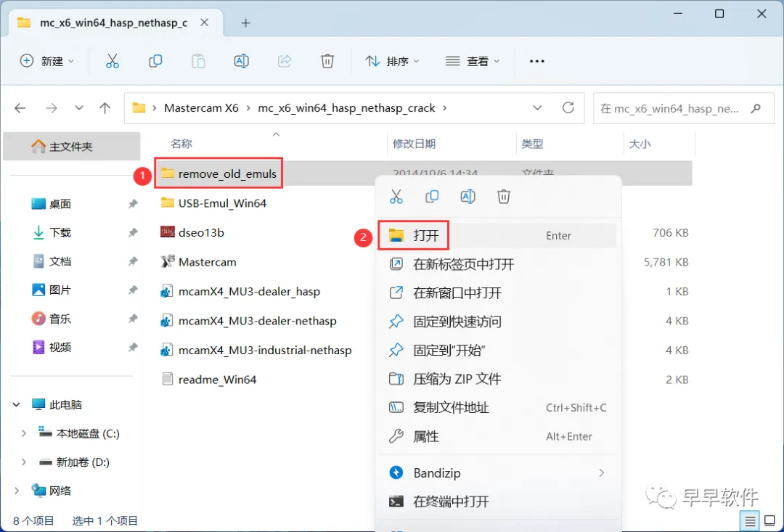Go back with the left arrow

(20, 108)
